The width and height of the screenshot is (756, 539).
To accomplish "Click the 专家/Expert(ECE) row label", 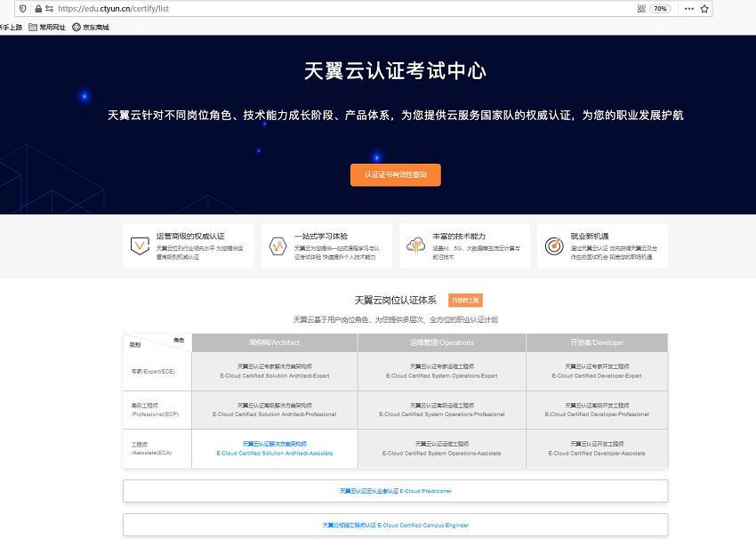I will pyautogui.click(x=153, y=372).
